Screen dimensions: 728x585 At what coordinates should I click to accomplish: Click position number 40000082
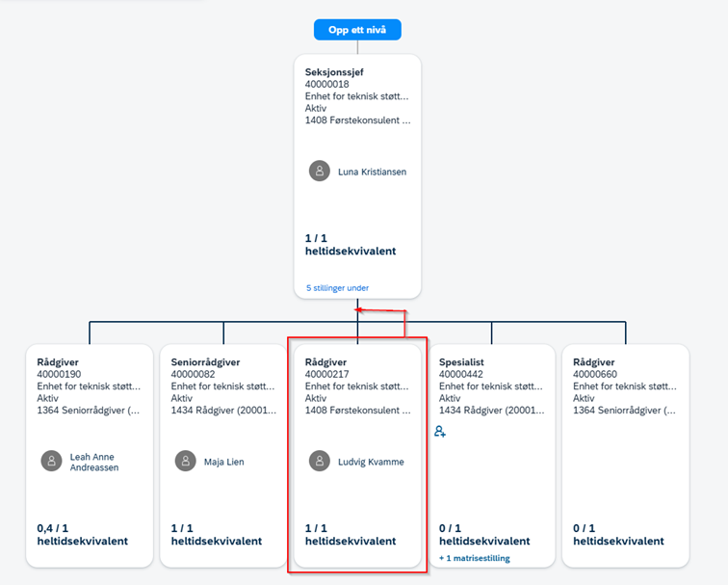click(193, 374)
